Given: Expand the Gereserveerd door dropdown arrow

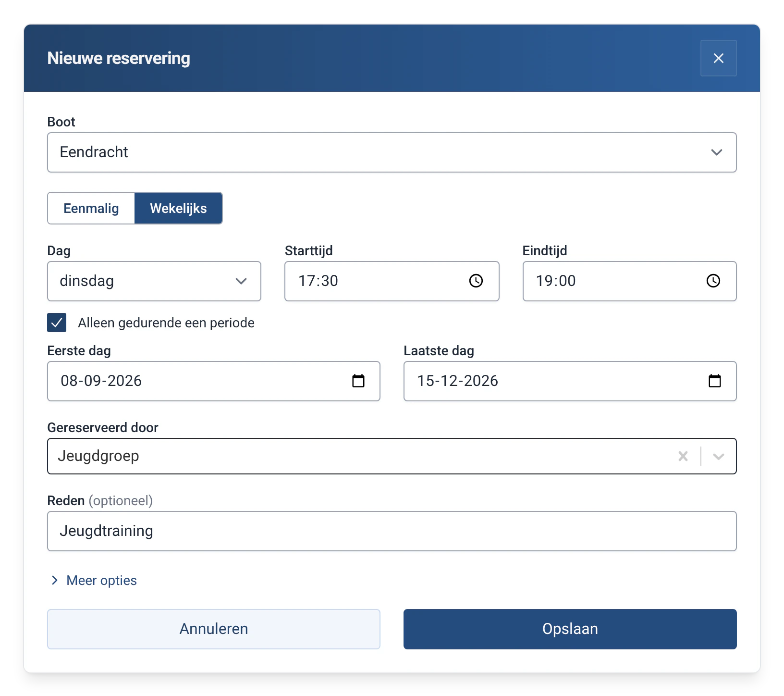Looking at the screenshot, I should point(719,456).
